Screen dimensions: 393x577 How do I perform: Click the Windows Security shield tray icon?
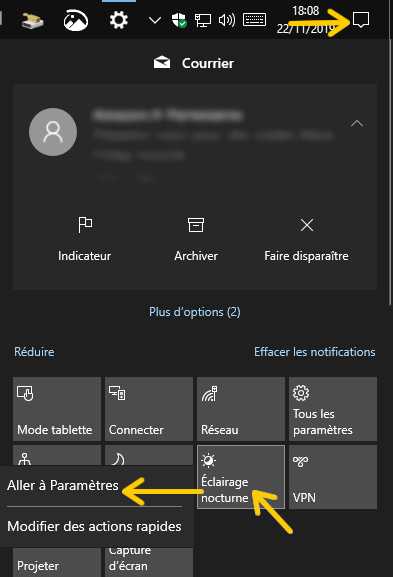click(x=179, y=20)
